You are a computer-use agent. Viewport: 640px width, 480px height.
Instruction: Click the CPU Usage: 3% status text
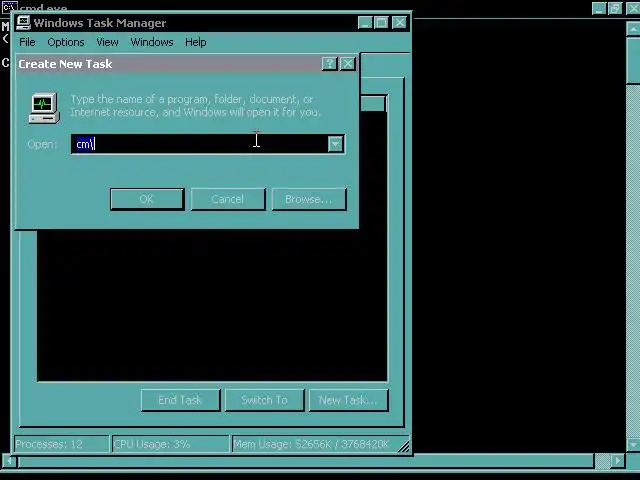click(x=152, y=444)
